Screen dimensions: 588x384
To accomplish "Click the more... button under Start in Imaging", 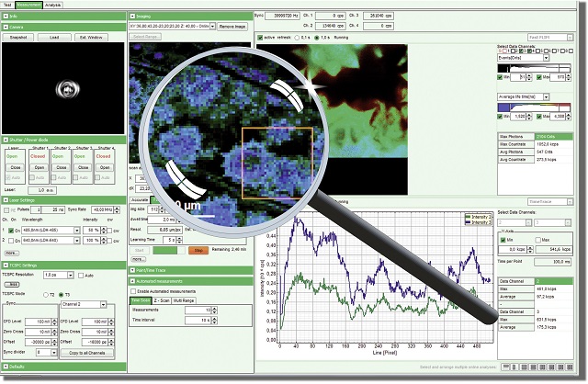I will 139,259.
